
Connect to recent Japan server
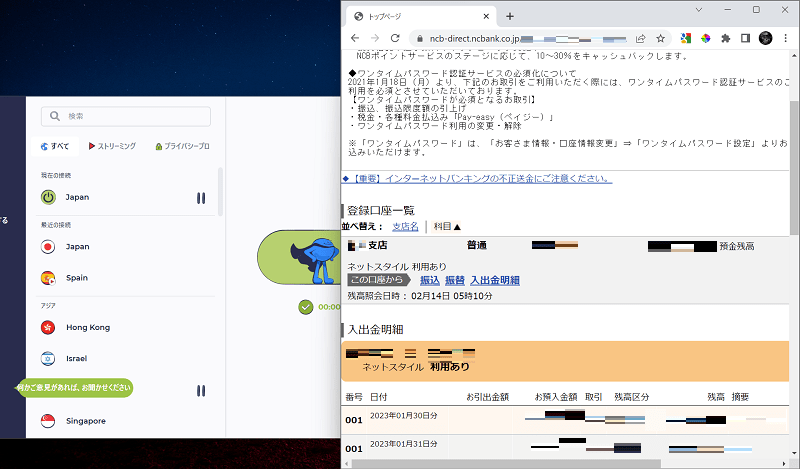click(78, 246)
